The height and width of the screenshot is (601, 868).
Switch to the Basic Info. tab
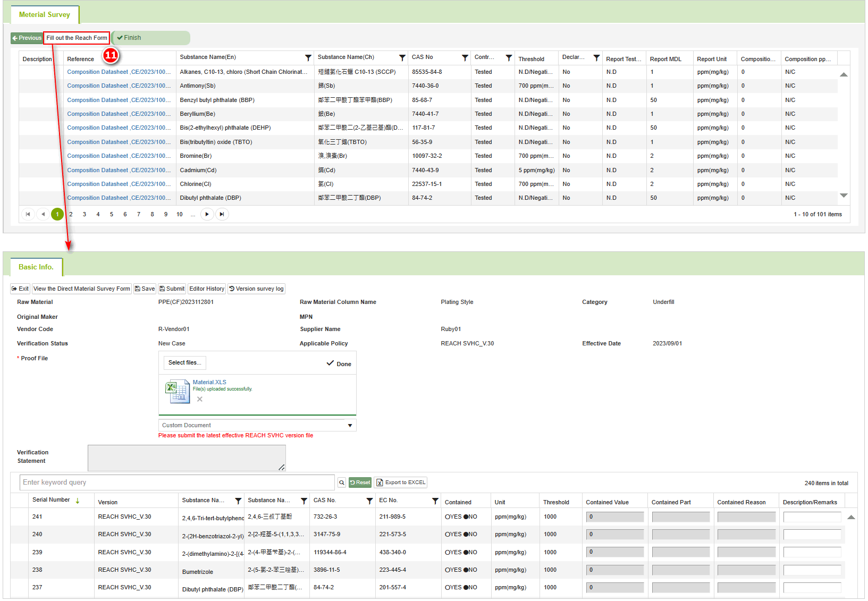36,267
